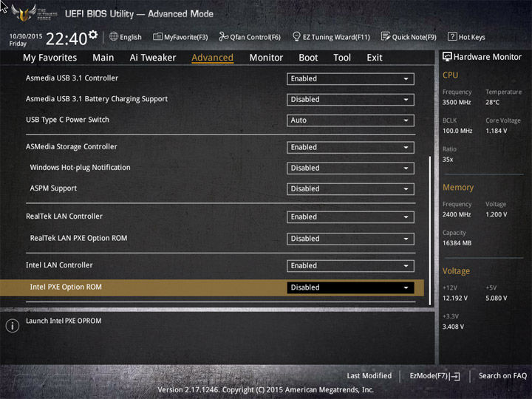Click Last Modified button

click(x=369, y=376)
